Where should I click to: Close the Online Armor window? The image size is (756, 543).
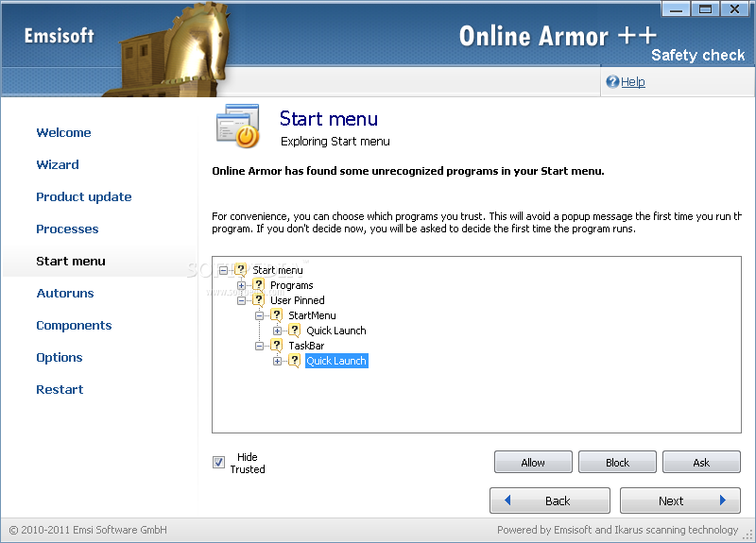click(x=735, y=8)
